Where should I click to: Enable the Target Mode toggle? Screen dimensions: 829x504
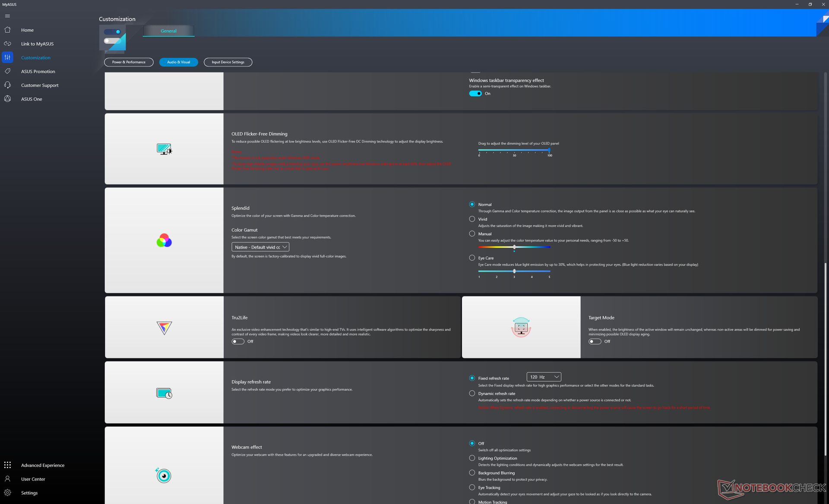[595, 342]
